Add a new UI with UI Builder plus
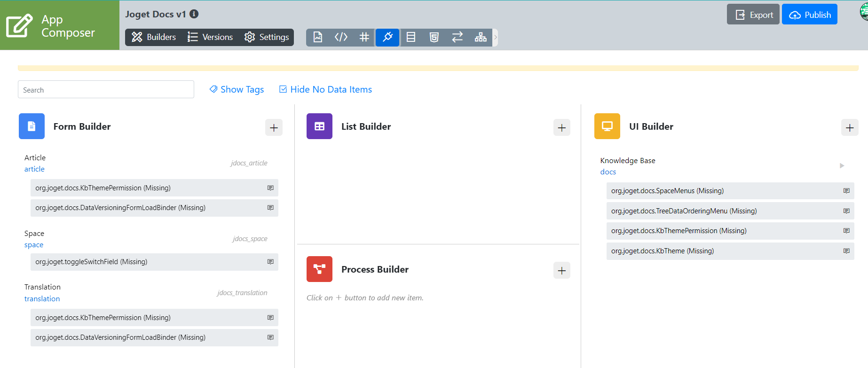This screenshot has width=868, height=368. (x=850, y=127)
